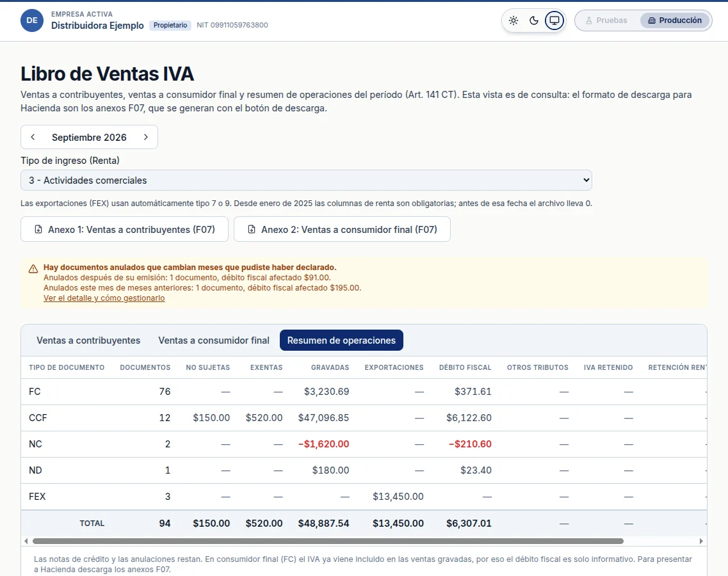The width and height of the screenshot is (728, 576).
Task: Download Anexo 2 Ventas a consumidor final
Action: 342,229
